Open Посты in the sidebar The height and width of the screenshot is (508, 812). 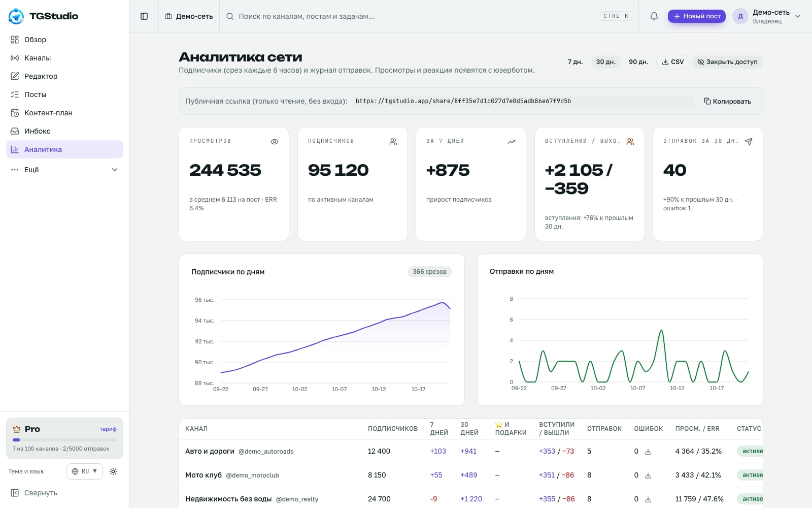[64, 94]
